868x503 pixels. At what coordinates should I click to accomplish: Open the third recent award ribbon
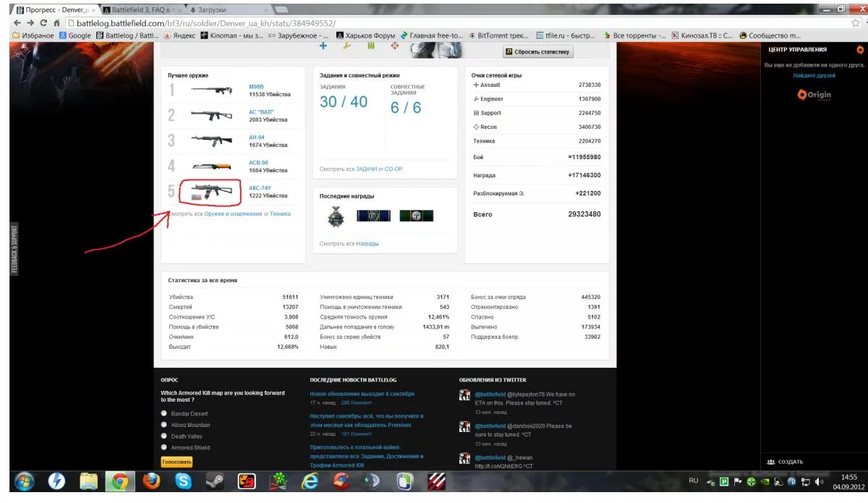point(417,216)
